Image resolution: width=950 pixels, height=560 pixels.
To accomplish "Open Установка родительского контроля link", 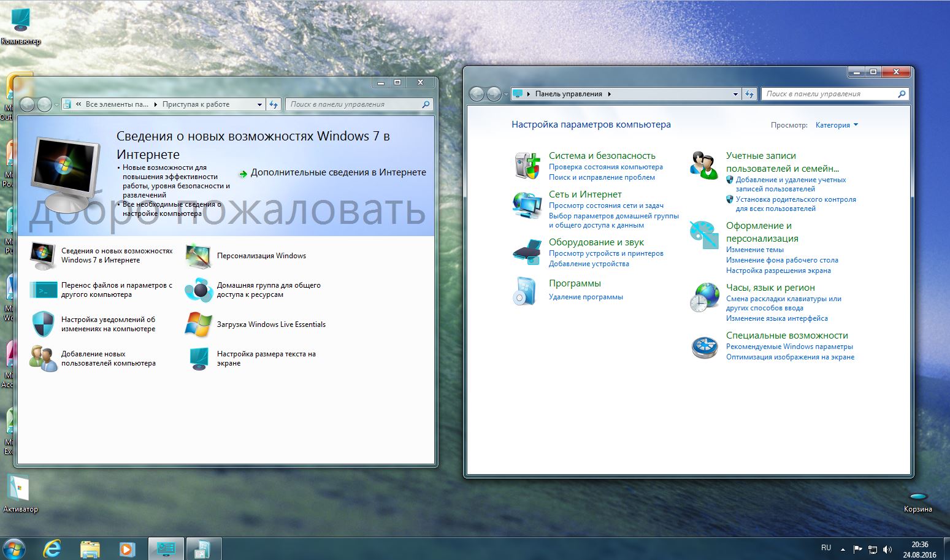I will (796, 204).
